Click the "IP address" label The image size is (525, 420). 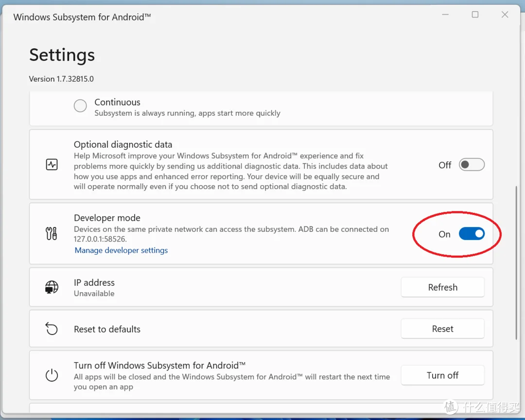[x=94, y=283]
